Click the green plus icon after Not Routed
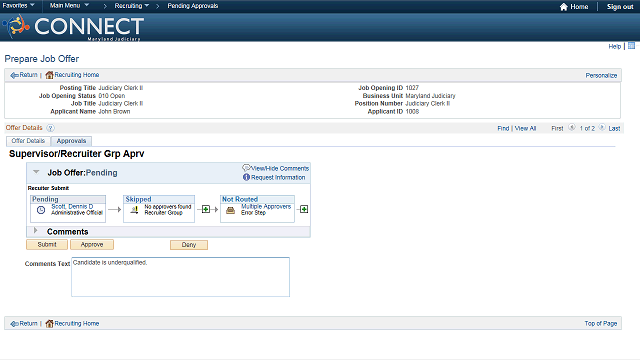Screen dimensions: 640x360 304,209
